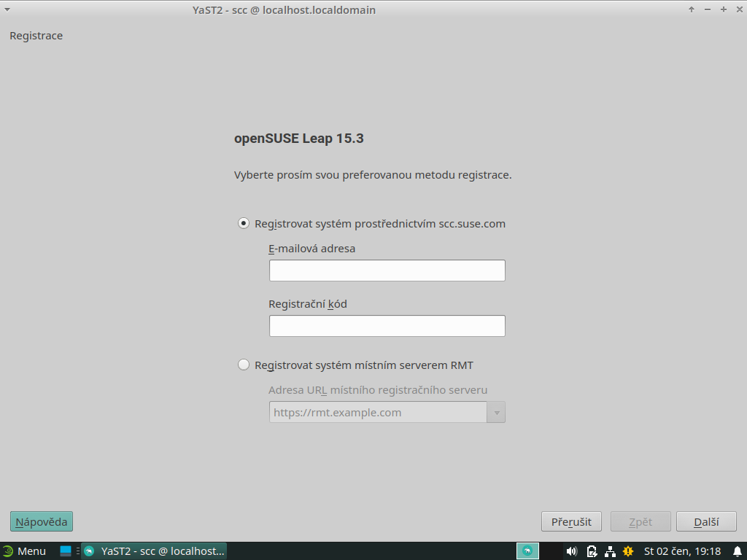This screenshot has height=560, width=747.
Task: Maximize the YaST2 window with plus icon
Action: [723, 9]
